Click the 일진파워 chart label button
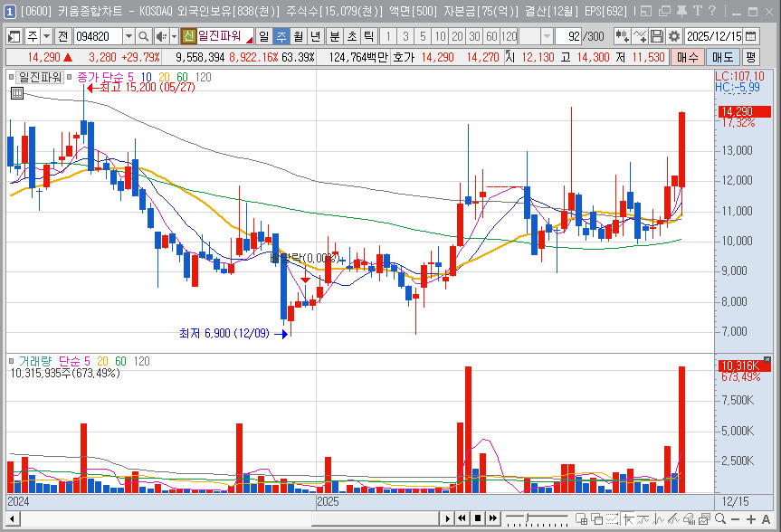Viewport: 781px width, 532px height. click(x=41, y=77)
